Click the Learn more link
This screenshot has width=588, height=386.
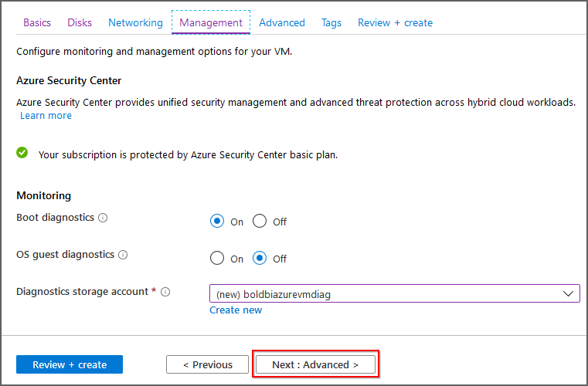[46, 116]
